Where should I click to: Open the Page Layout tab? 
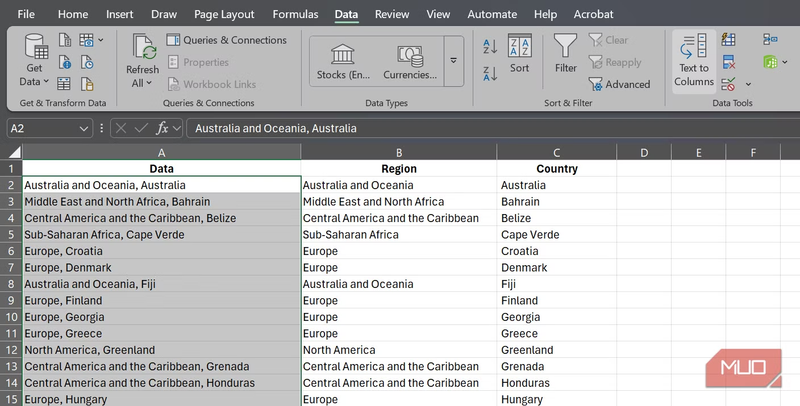(x=222, y=15)
